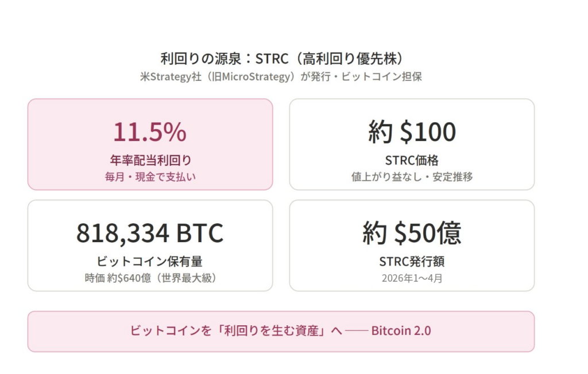Click the 11.5% figure text

point(150,132)
